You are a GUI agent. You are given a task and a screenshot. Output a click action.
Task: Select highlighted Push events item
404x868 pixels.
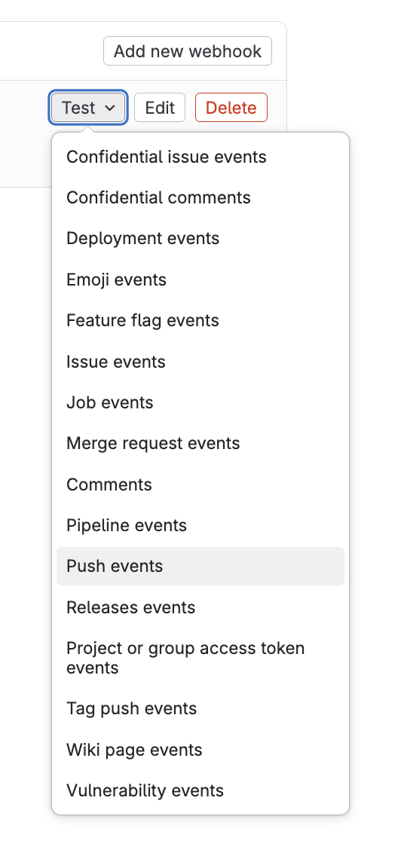click(x=200, y=567)
